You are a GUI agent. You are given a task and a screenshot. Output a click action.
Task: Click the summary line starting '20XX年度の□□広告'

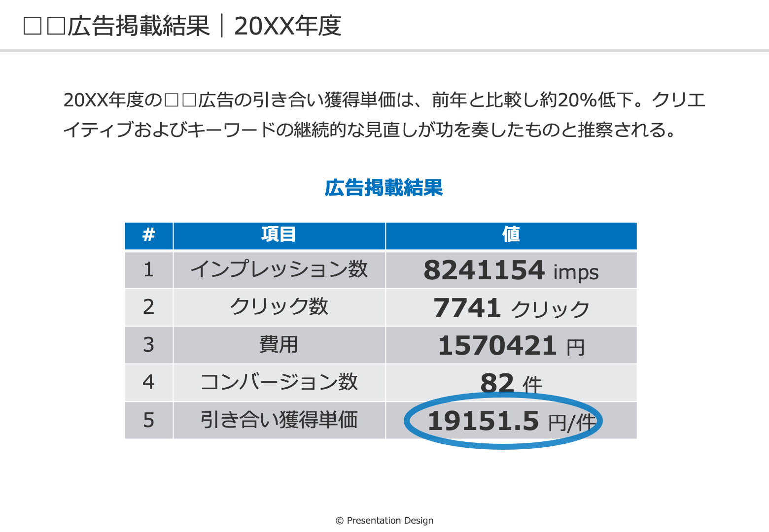384,100
